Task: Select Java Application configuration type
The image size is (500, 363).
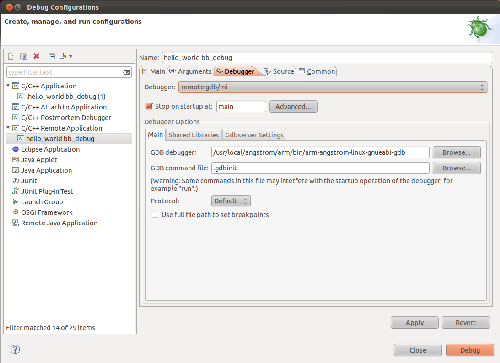Action: pyautogui.click(x=47, y=170)
